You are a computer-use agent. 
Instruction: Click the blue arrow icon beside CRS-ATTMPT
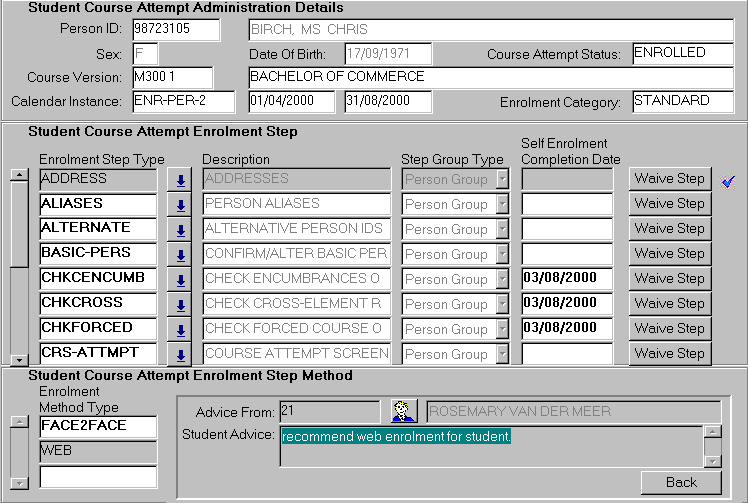click(x=180, y=354)
